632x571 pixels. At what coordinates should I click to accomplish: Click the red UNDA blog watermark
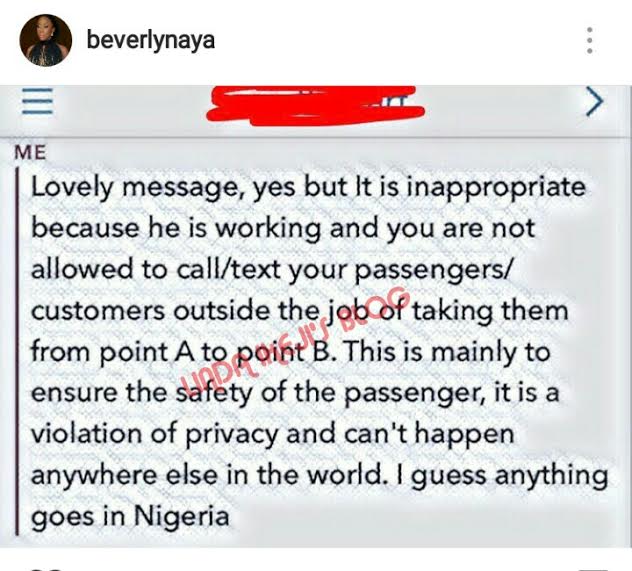pyautogui.click(x=293, y=336)
